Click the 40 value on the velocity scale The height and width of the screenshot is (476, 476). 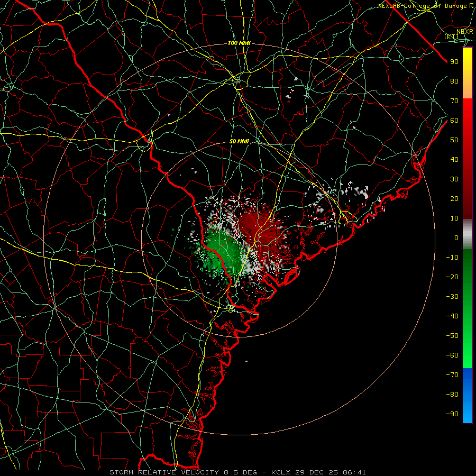[454, 159]
